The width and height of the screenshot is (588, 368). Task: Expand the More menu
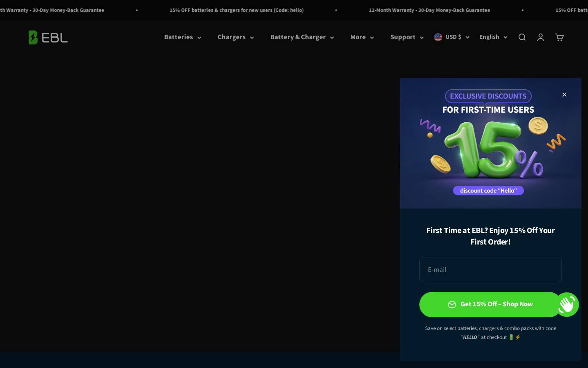click(362, 37)
